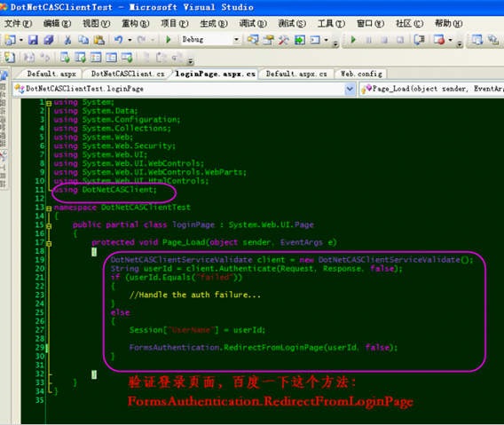Viewport: 504px width, 425px height.
Task: Collapse the using block at line 1
Action: click(x=49, y=104)
